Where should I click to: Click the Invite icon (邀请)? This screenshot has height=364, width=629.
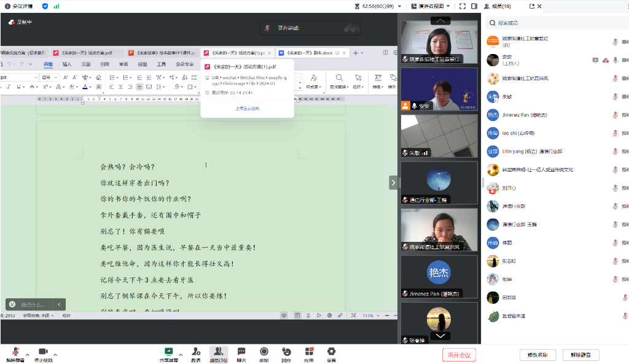(196, 354)
